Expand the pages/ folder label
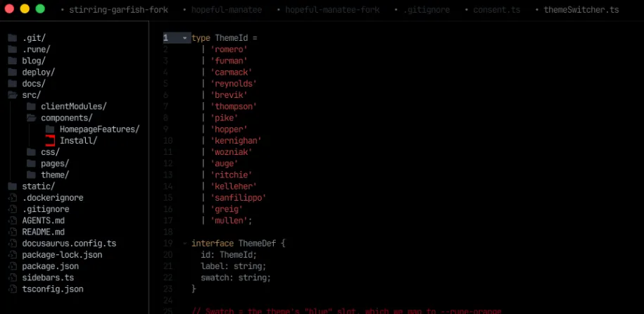Image resolution: width=644 pixels, height=314 pixels. pyautogui.click(x=55, y=163)
